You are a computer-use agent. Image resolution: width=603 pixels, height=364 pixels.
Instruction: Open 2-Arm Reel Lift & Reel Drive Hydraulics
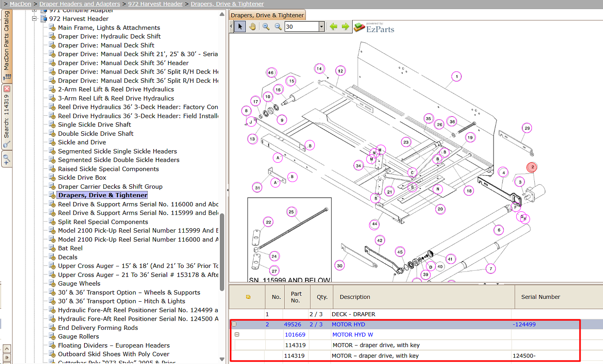(x=116, y=90)
